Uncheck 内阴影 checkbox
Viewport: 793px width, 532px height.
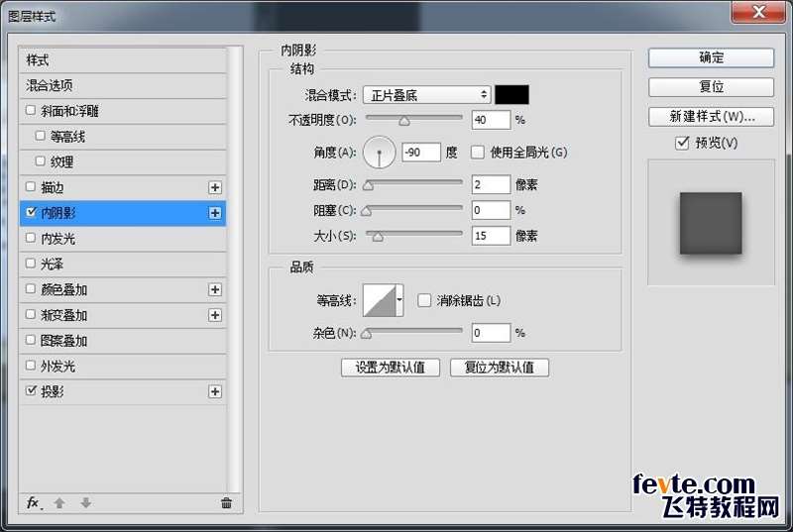click(31, 212)
